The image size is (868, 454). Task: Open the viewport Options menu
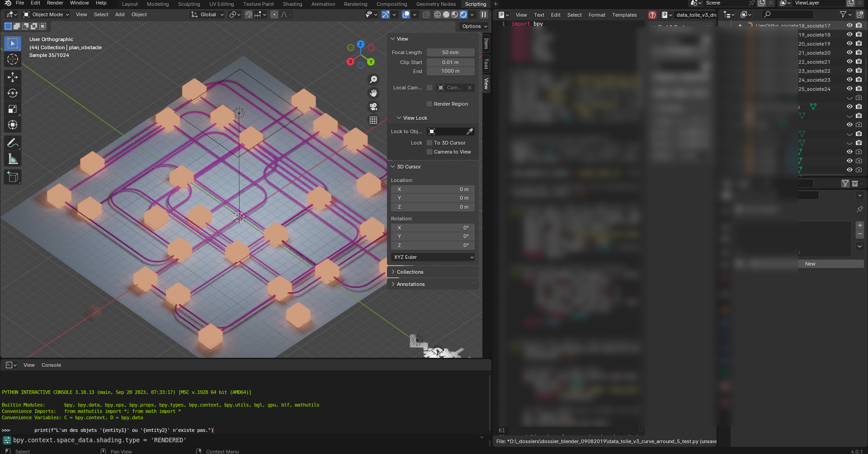point(473,26)
